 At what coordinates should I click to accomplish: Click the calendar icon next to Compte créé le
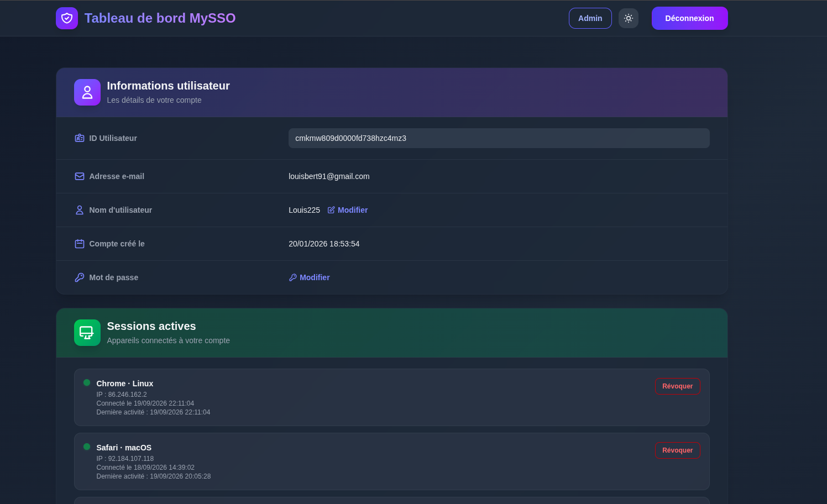(x=80, y=244)
